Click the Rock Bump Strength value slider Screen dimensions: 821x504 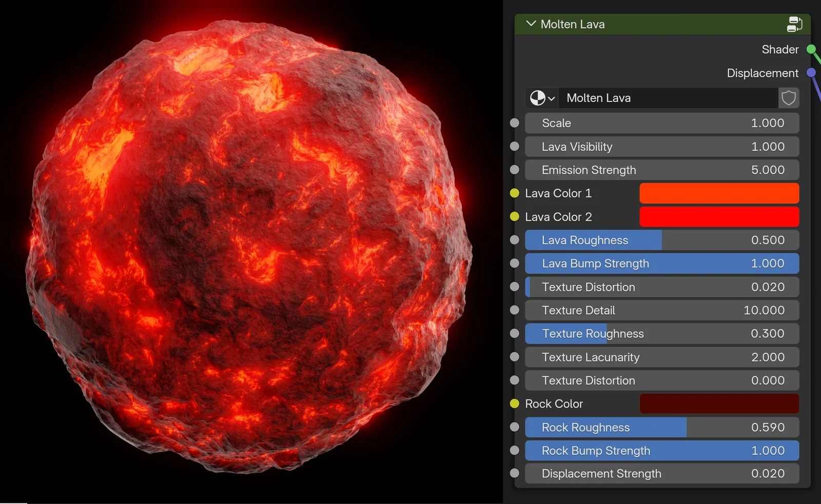pyautogui.click(x=662, y=451)
